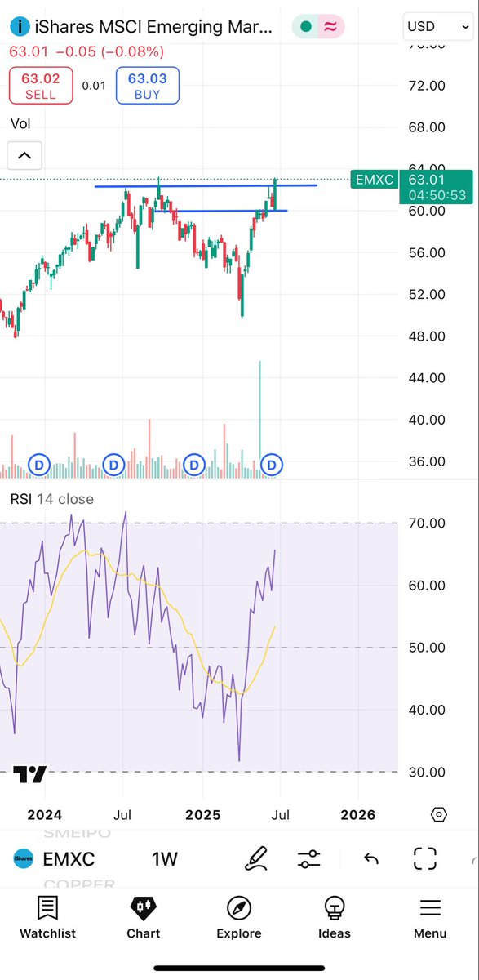Tap the 50.00 RSI scale label

425,648
